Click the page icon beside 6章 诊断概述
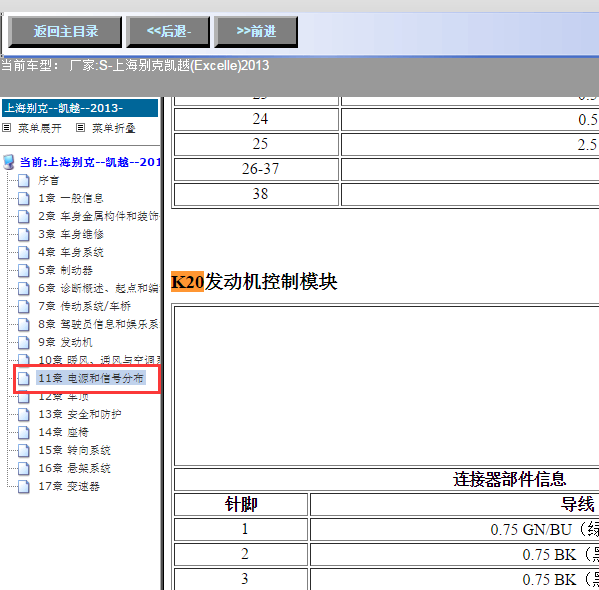The height and width of the screenshot is (590, 599). click(x=24, y=289)
